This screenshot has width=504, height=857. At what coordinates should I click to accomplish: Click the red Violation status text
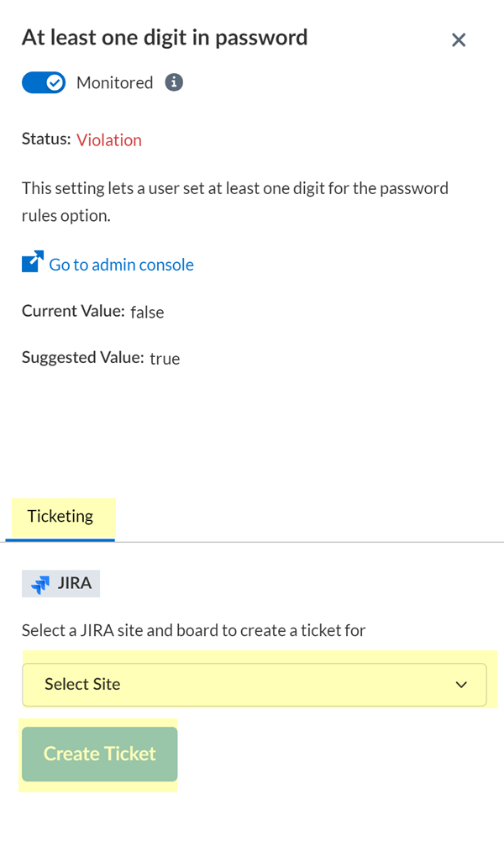coord(109,140)
